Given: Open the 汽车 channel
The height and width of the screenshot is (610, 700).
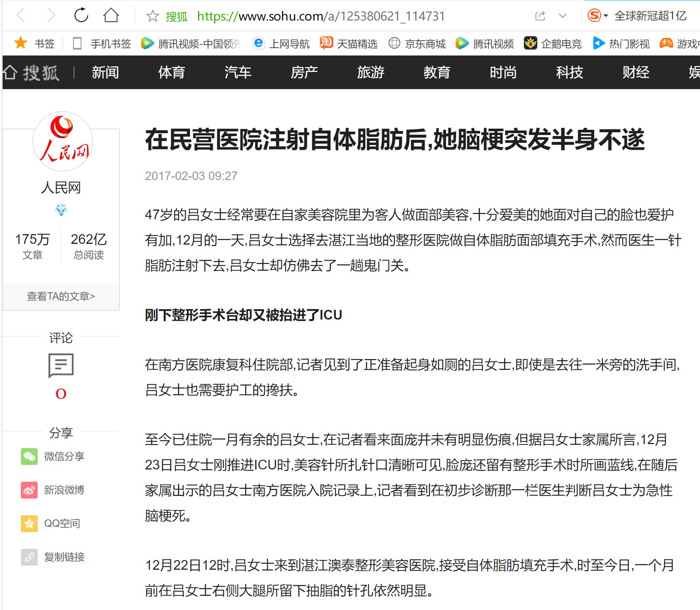Looking at the screenshot, I should [x=238, y=72].
